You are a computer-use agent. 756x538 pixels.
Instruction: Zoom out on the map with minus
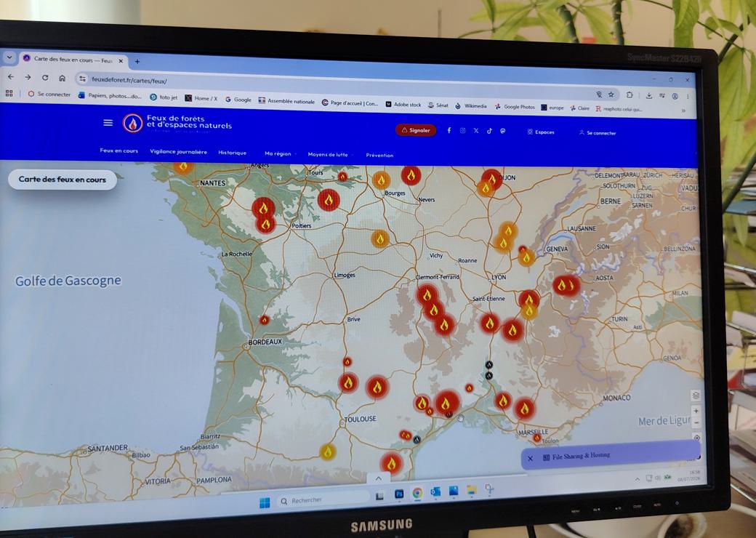click(696, 423)
